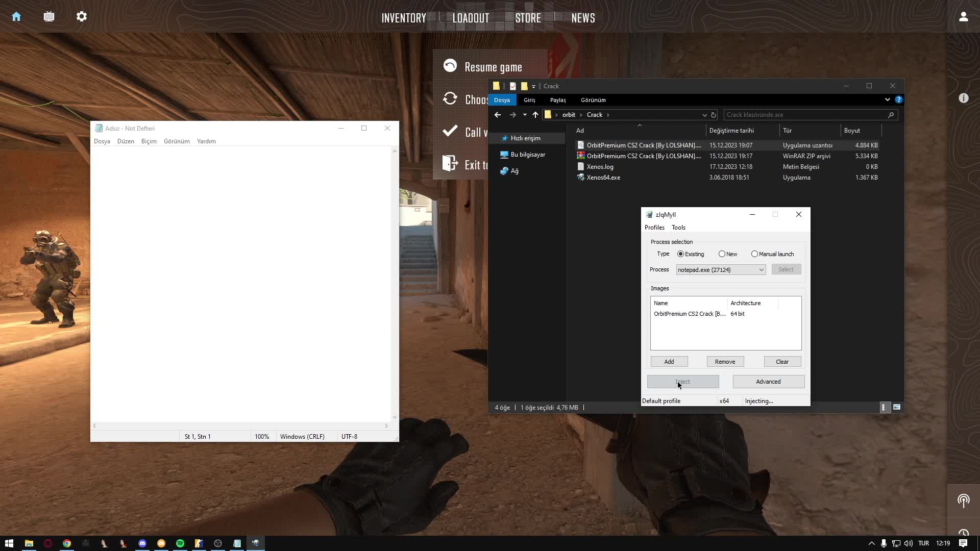Select the Existing process type option

[680, 254]
